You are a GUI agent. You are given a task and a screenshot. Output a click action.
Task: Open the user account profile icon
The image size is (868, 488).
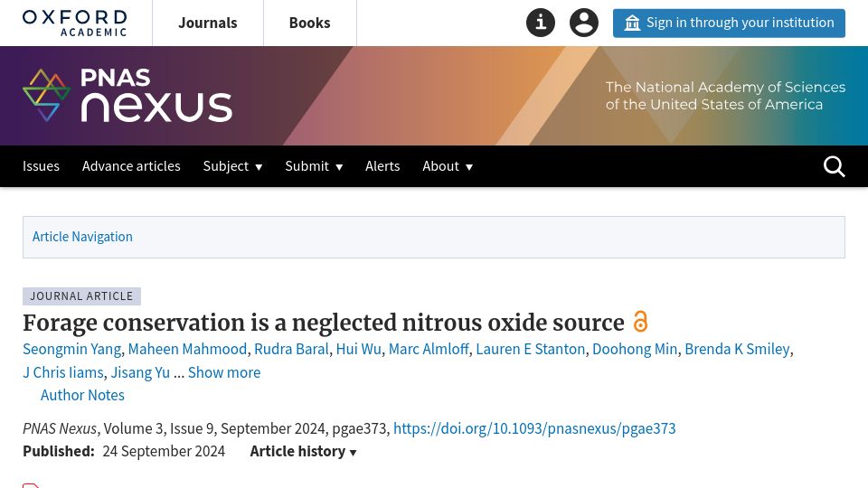click(x=584, y=23)
